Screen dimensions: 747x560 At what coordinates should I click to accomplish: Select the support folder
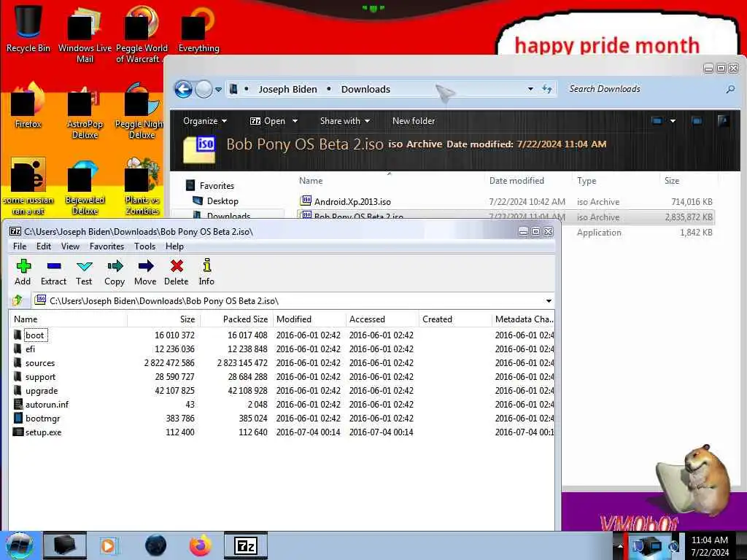coord(40,377)
